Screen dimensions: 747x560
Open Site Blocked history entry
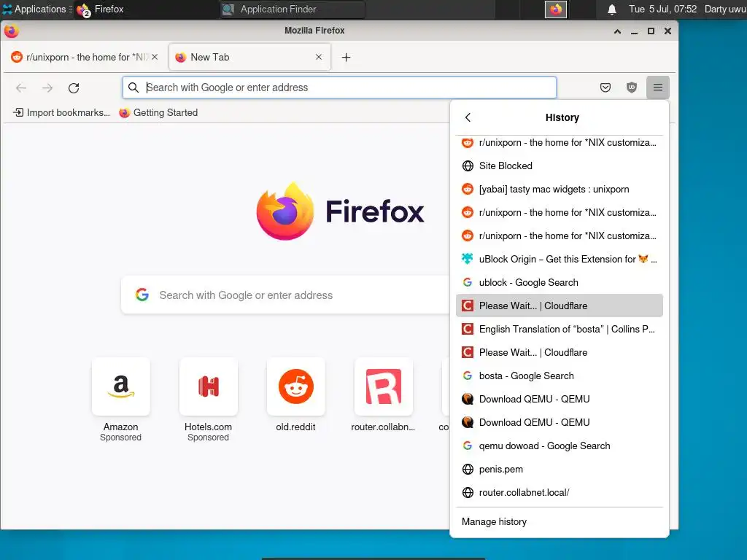[560, 166]
